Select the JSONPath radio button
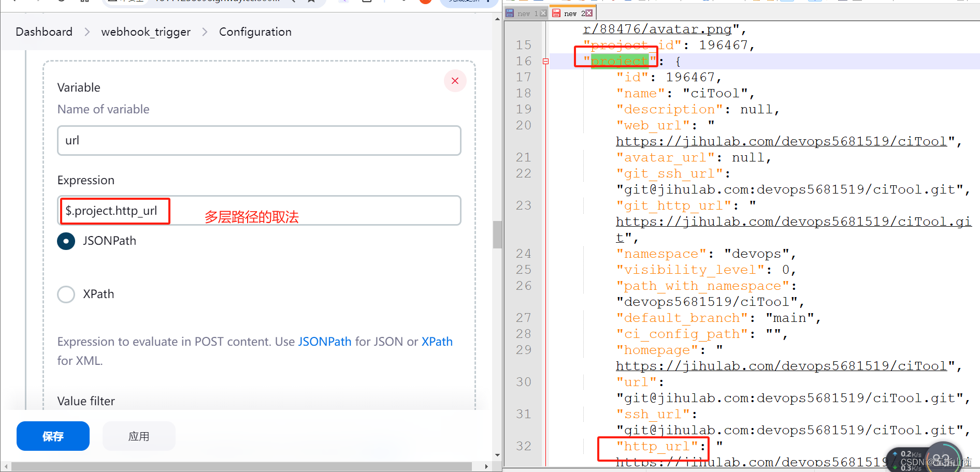Screen dimensions: 980x472 [66, 241]
